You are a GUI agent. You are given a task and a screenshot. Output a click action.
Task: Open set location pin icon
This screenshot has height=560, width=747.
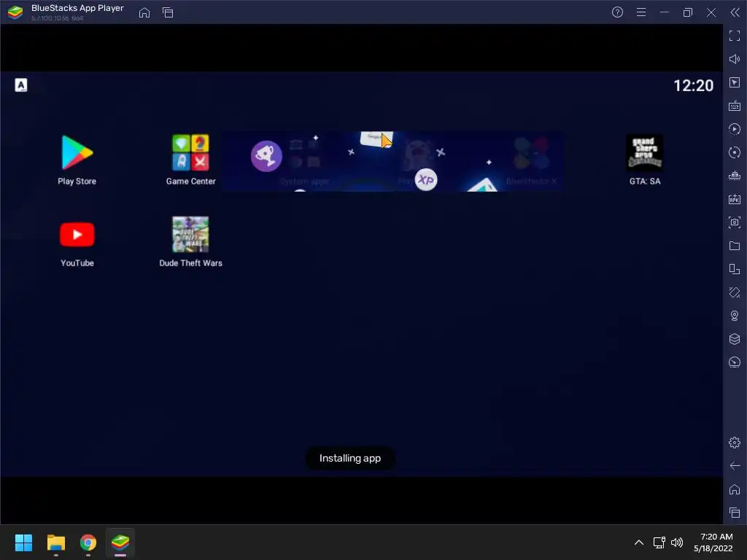pos(735,316)
